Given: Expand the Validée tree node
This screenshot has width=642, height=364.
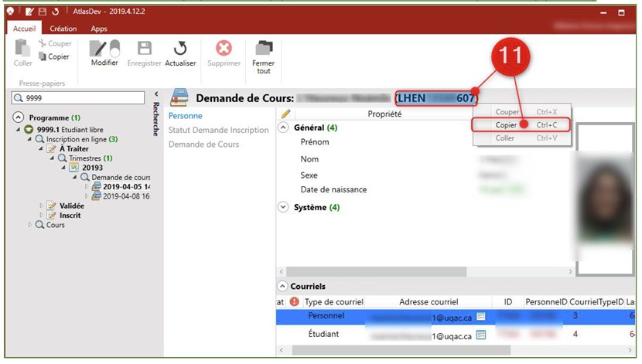Looking at the screenshot, I should pyautogui.click(x=42, y=206).
